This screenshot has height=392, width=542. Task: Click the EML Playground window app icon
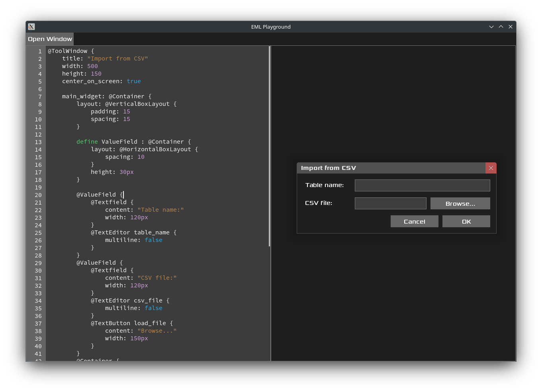click(x=31, y=27)
